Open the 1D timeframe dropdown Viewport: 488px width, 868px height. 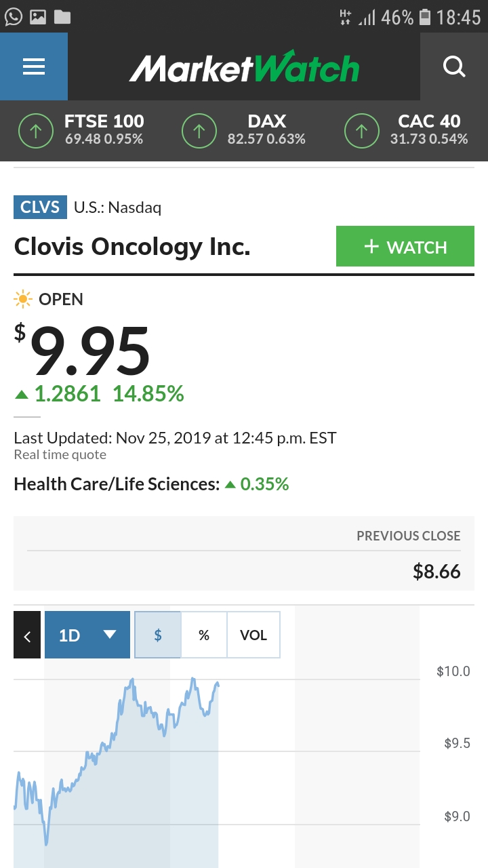(87, 635)
